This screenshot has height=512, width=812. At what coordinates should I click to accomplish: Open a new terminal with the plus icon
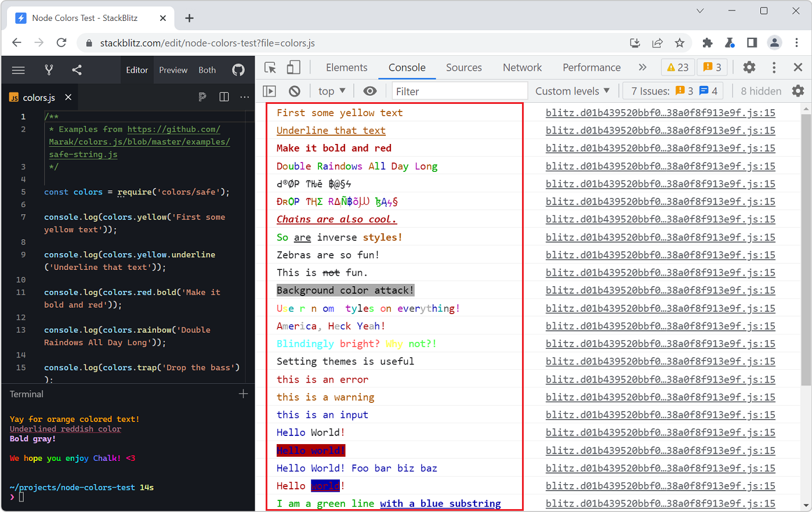coord(243,394)
